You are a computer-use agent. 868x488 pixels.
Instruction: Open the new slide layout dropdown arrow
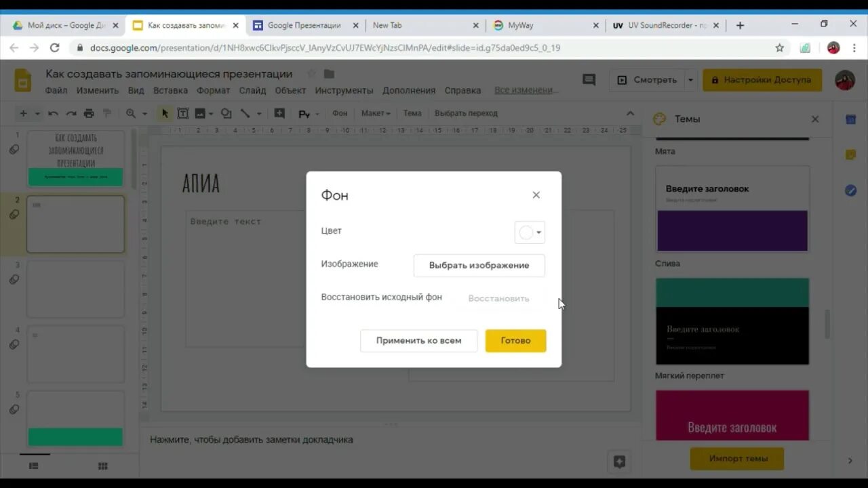click(37, 114)
